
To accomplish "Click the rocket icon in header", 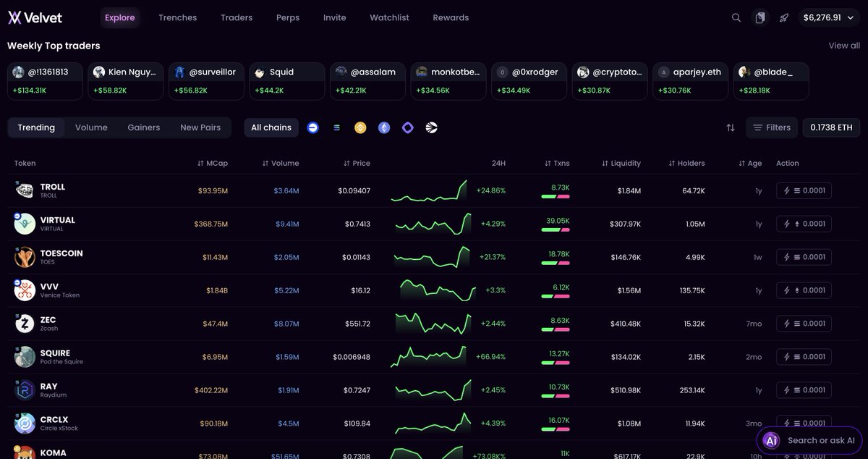I will [x=784, y=18].
